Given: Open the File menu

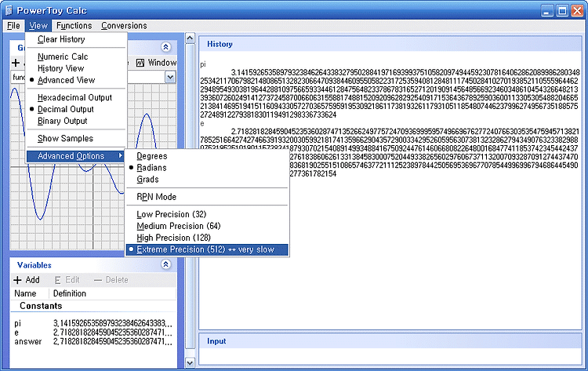Looking at the screenshot, I should click(x=13, y=26).
